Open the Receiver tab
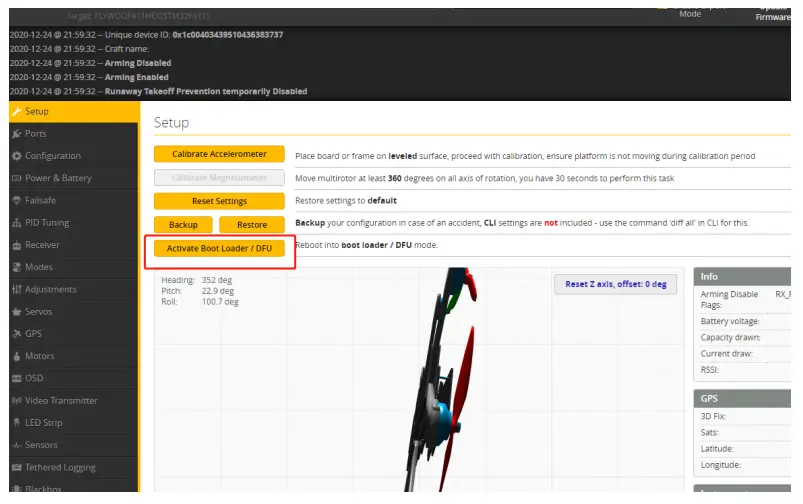This screenshot has width=803, height=504. [x=74, y=245]
